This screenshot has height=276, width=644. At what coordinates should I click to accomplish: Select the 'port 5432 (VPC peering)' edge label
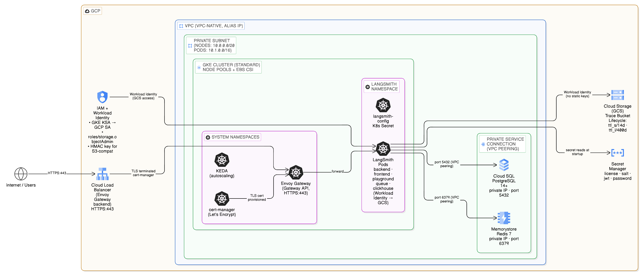coord(447,164)
